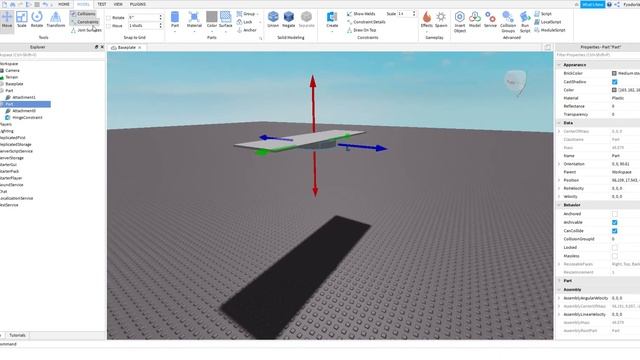The width and height of the screenshot is (640, 360).
Task: Click the Anchor tool
Action: (247, 30)
